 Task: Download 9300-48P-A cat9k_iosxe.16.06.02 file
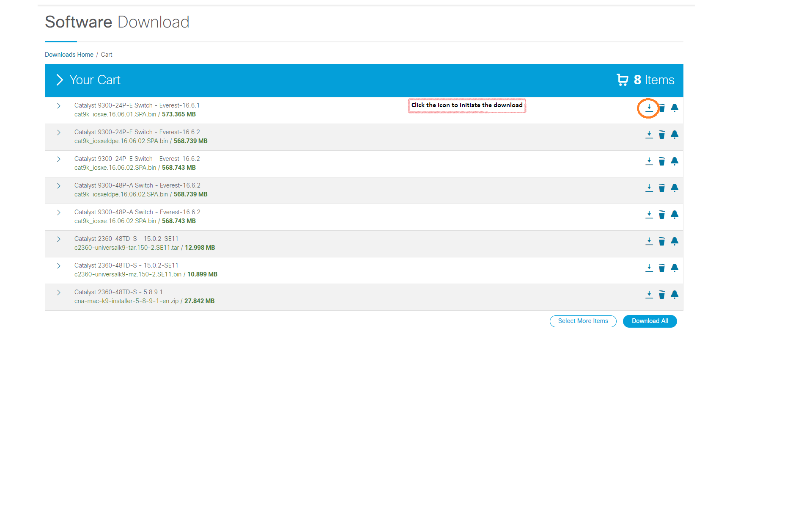[649, 215]
